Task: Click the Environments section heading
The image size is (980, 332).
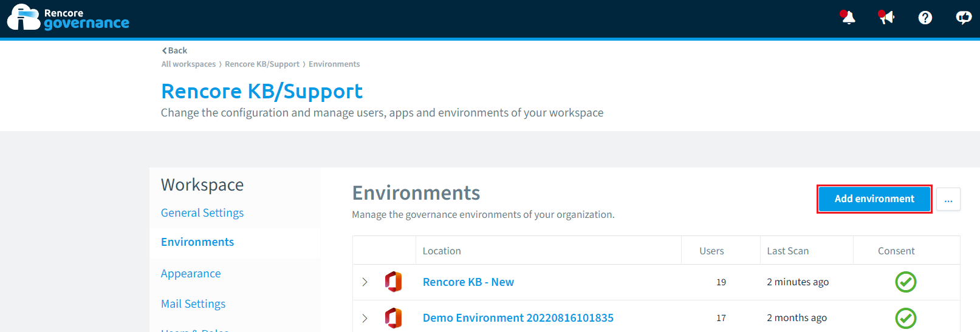Action: (416, 193)
